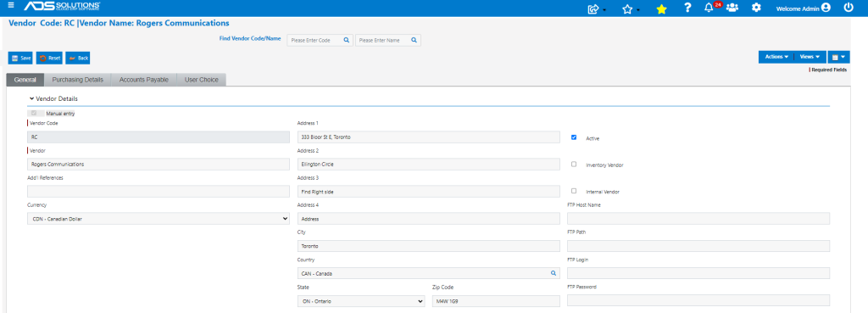Click the Welcome Admin profile icon
The width and height of the screenshot is (868, 313).
(826, 8)
